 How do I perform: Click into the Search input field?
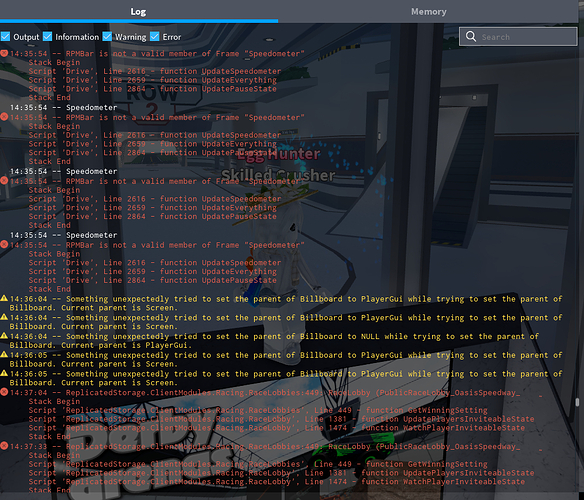518,37
